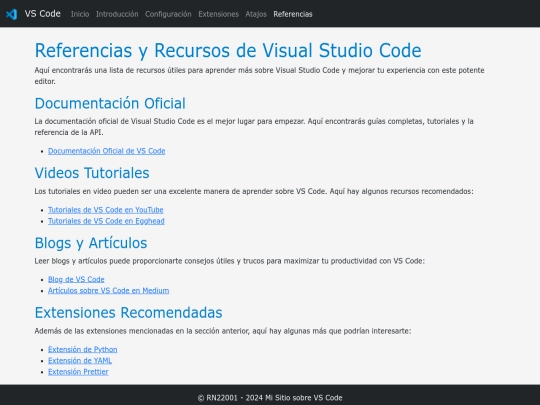Click the paragraph starting 'Los tutoriales en video'
The image size is (540, 405).
(254, 191)
